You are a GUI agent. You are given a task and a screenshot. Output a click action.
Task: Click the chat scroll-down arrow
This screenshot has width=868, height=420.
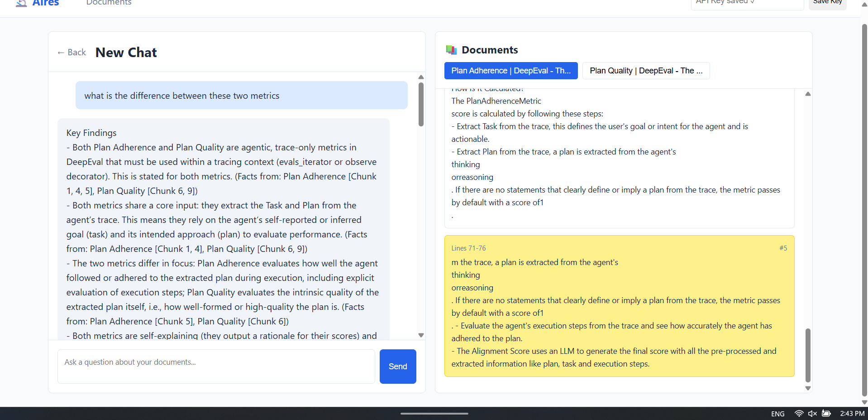click(421, 335)
